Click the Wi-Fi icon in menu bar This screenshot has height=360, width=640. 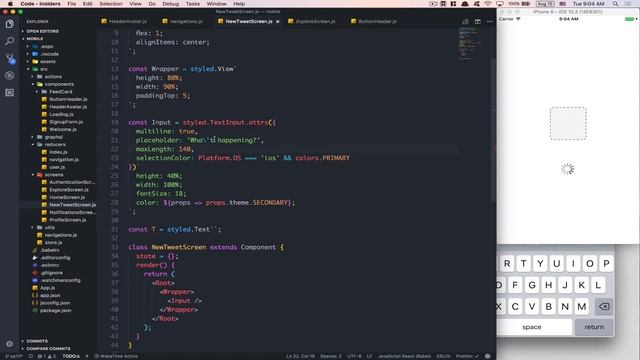coord(487,4)
